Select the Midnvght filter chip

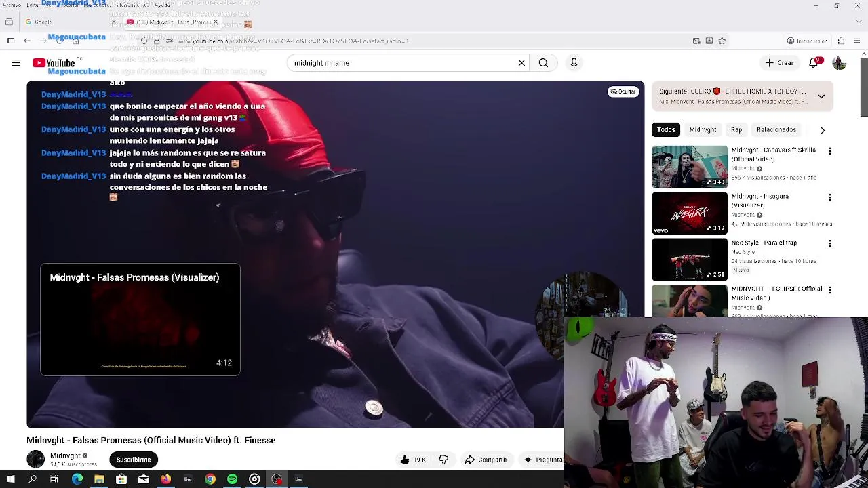[703, 129]
